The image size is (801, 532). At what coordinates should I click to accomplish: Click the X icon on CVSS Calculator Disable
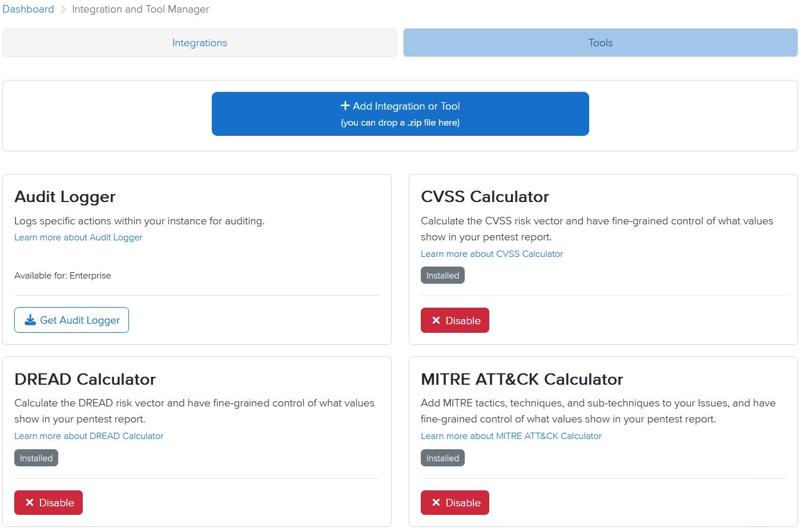[436, 320]
